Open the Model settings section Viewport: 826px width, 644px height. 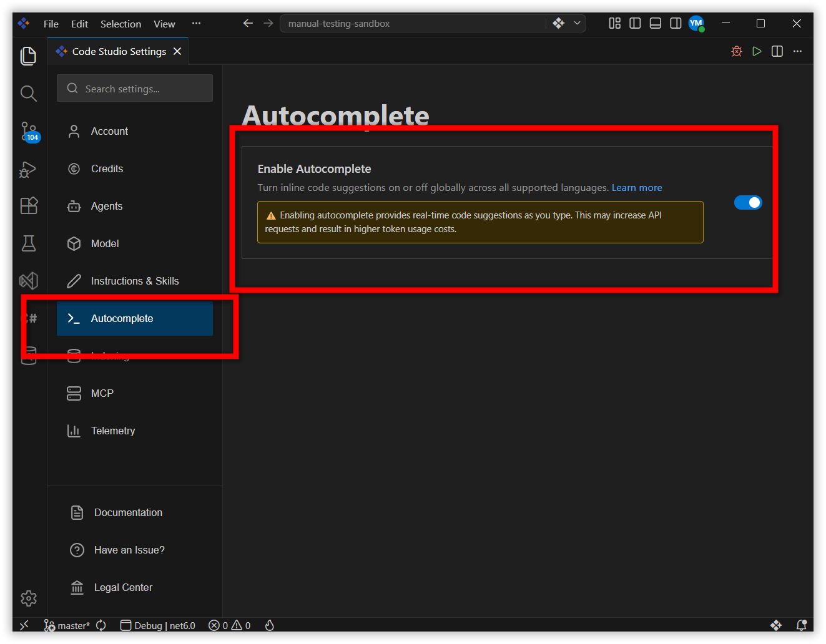(x=135, y=243)
